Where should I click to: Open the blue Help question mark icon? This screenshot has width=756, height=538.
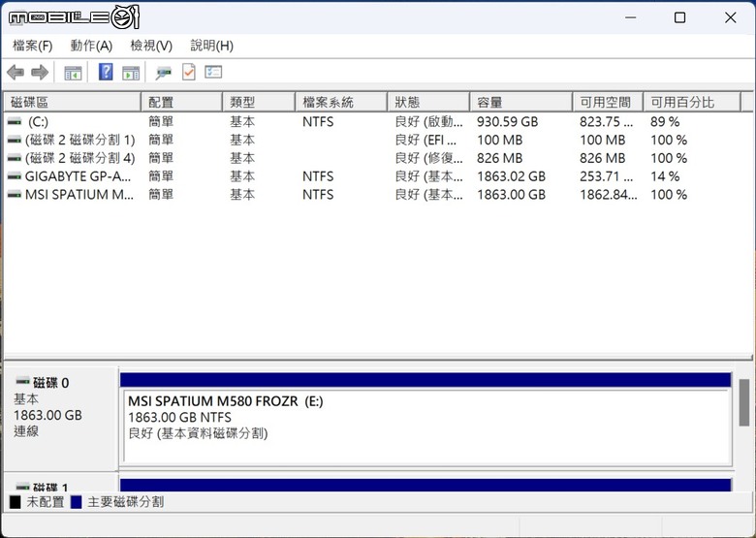[x=106, y=73]
